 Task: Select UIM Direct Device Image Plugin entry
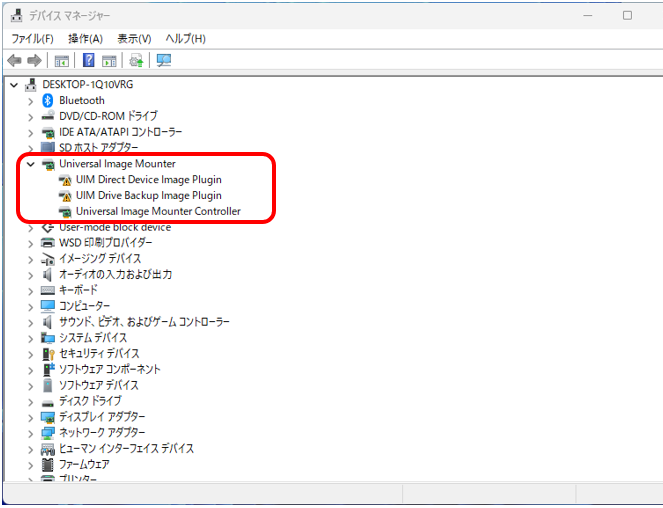tap(149, 180)
